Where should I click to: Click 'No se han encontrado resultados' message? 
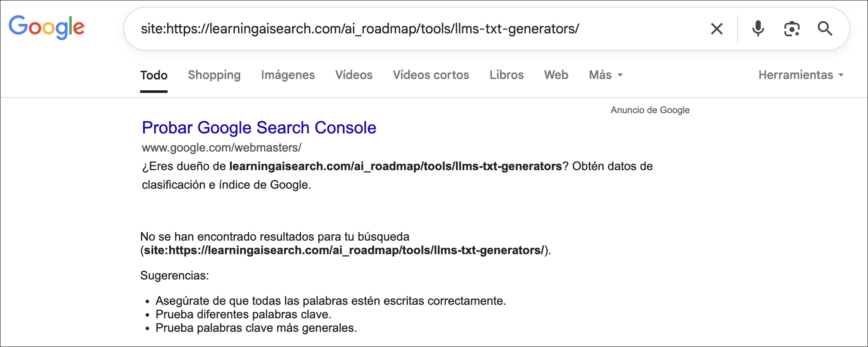coord(275,236)
